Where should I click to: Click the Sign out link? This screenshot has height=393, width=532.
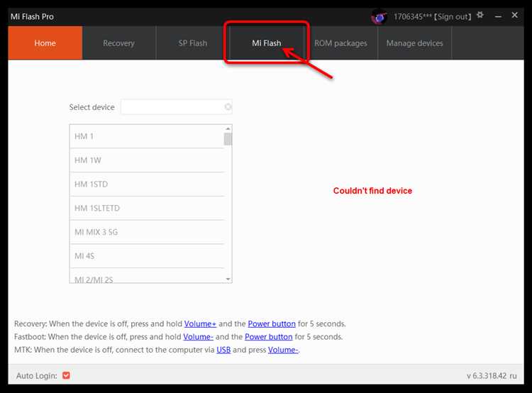pos(453,16)
